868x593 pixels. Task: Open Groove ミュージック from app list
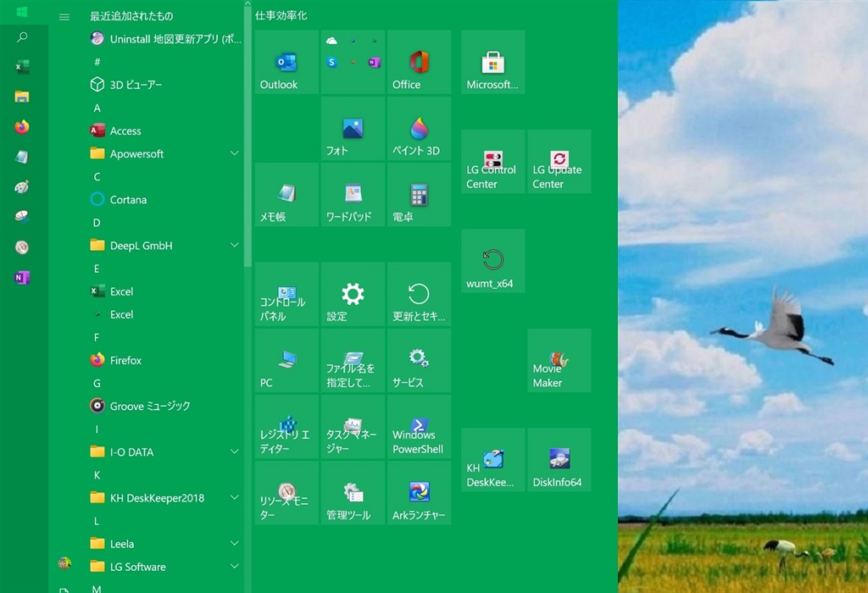(164, 406)
